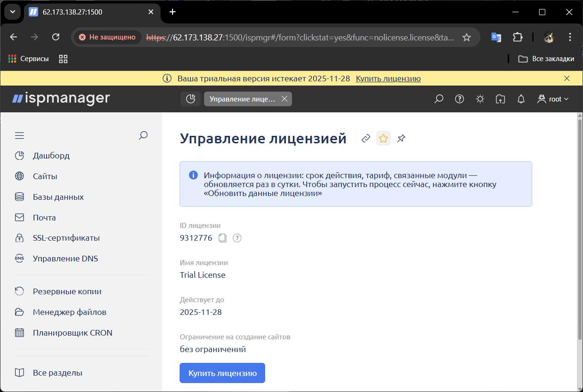Switch theme with the sun icon

[x=480, y=99]
